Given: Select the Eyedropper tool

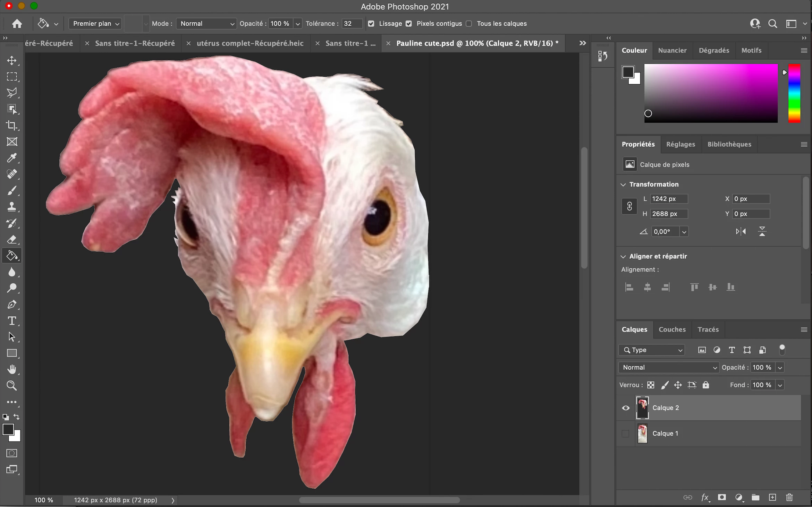Looking at the screenshot, I should pos(12,158).
